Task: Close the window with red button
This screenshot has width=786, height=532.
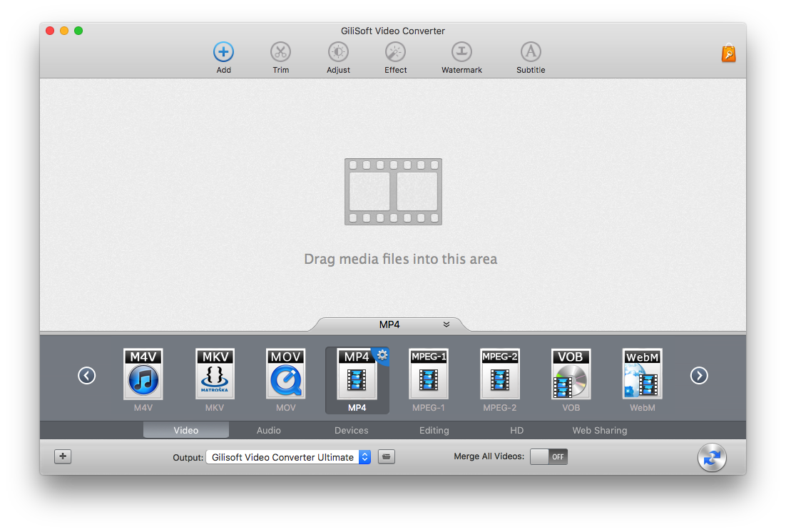Action: [x=50, y=31]
